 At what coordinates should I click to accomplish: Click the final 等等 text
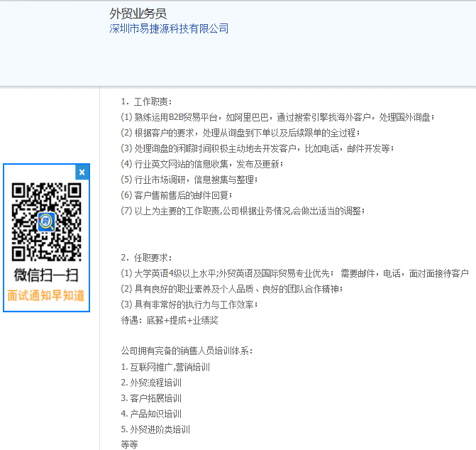pyautogui.click(x=129, y=444)
